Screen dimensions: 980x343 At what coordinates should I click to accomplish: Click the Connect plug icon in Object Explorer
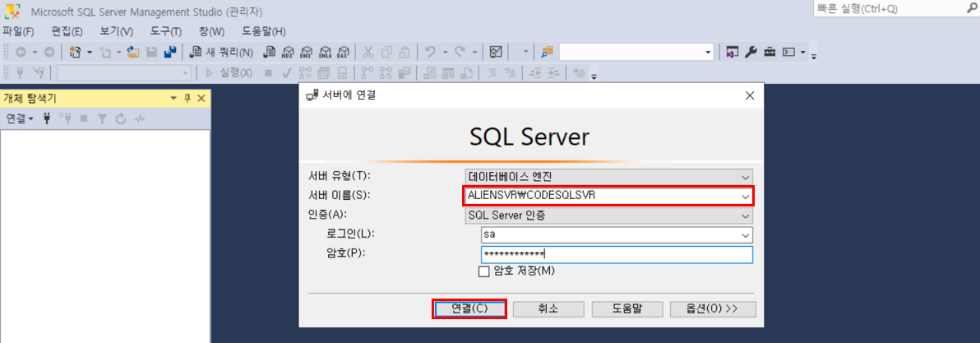coord(47,118)
